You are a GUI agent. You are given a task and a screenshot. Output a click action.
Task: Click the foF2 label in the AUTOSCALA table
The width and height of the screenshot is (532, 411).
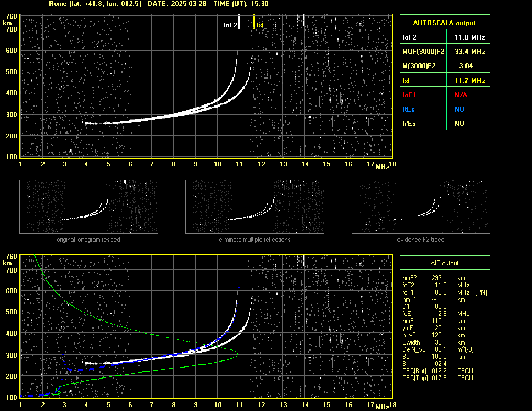tap(409, 37)
